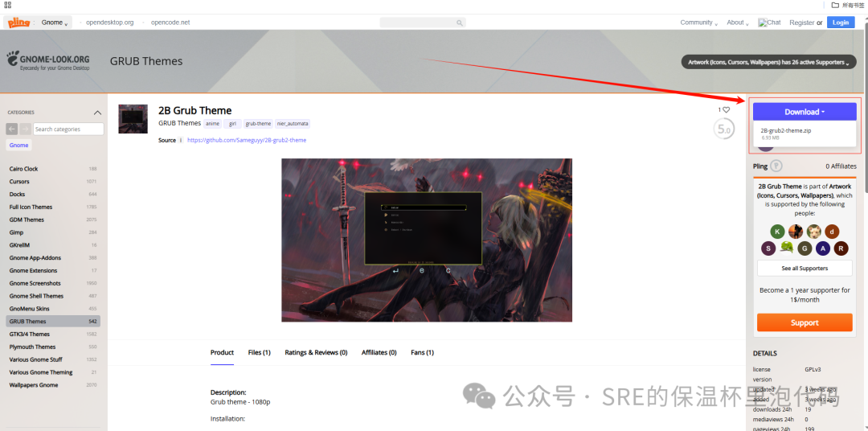The width and height of the screenshot is (868, 431).
Task: Click the grub-theme tag
Action: tap(258, 124)
